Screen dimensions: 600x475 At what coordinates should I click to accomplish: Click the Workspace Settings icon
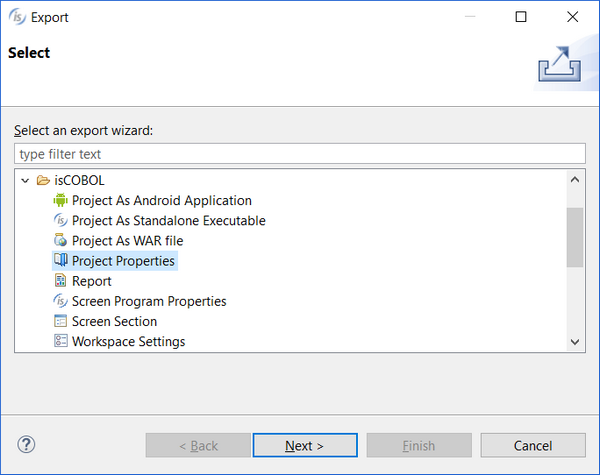pyautogui.click(x=60, y=341)
